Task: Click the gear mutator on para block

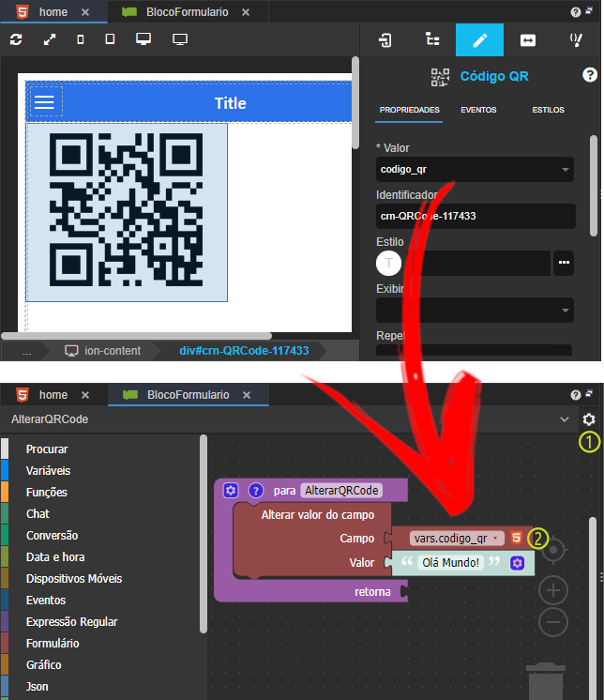Action: pos(231,491)
